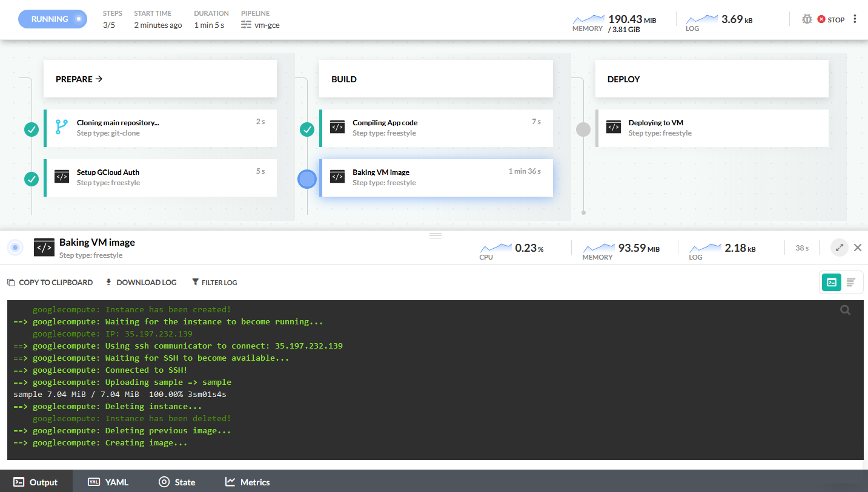Switch to the State tab
Viewport: 868px width, 492px height.
click(177, 482)
